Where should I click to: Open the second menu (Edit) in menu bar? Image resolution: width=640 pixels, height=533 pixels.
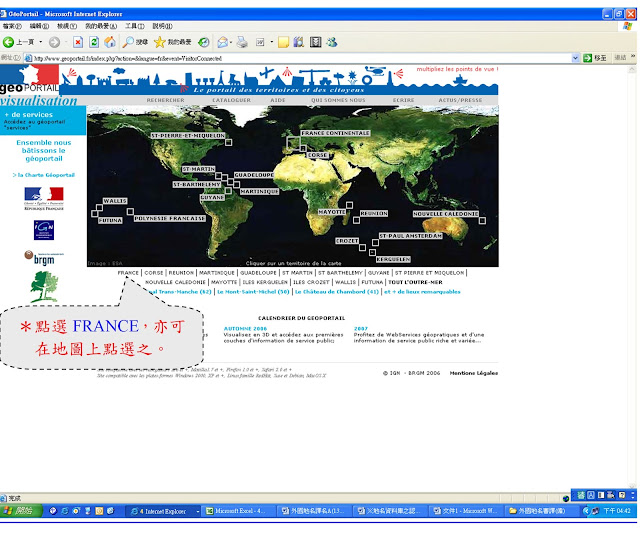tap(39, 26)
